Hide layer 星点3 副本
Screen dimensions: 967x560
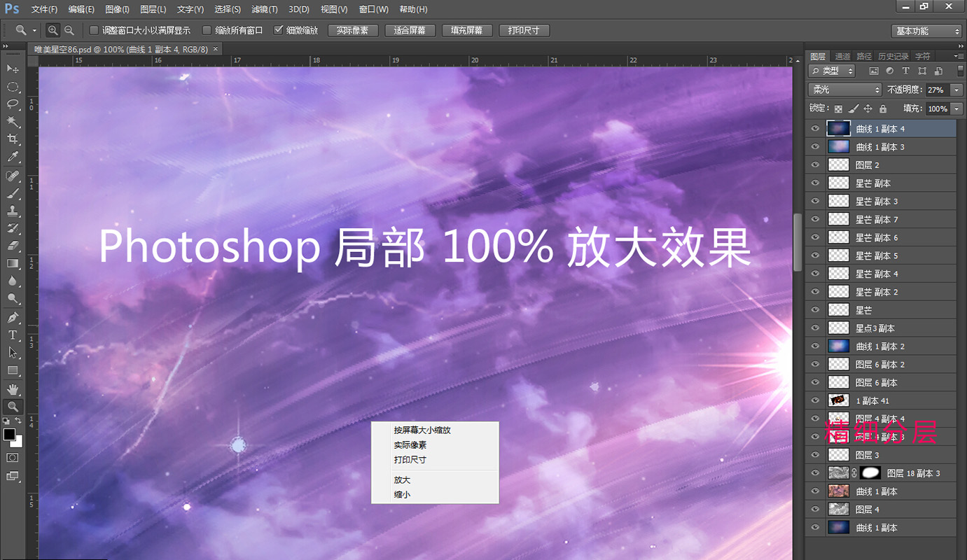tap(815, 328)
